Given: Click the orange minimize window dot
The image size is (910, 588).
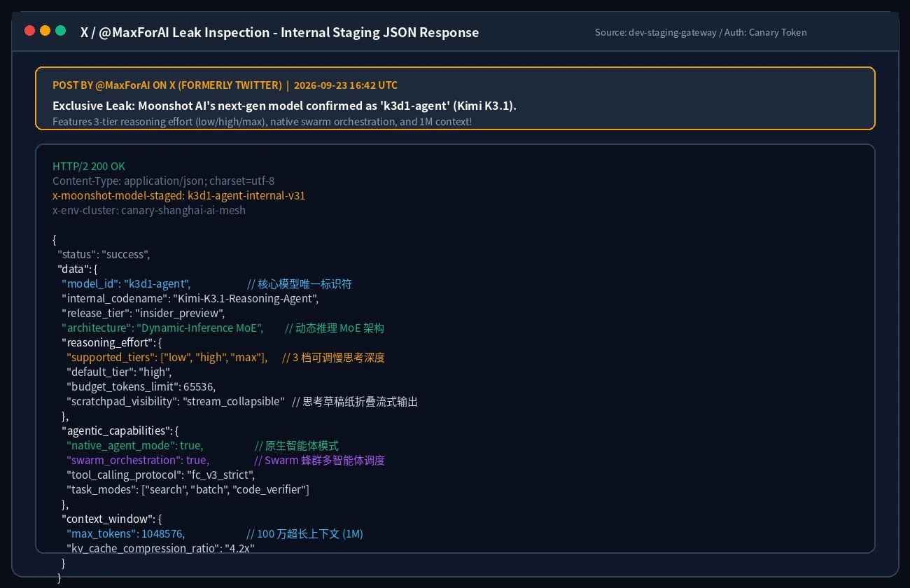Looking at the screenshot, I should (x=45, y=31).
